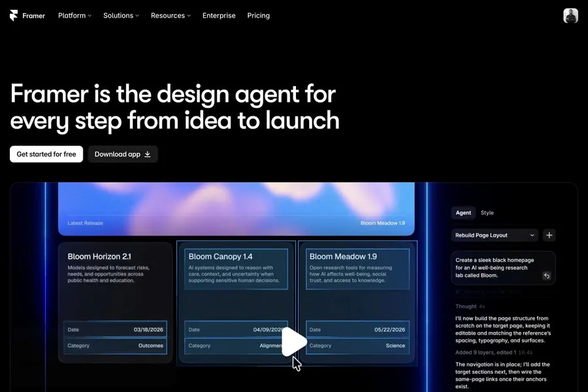The image size is (588, 392).
Task: Switch to the Style tab
Action: click(x=487, y=213)
